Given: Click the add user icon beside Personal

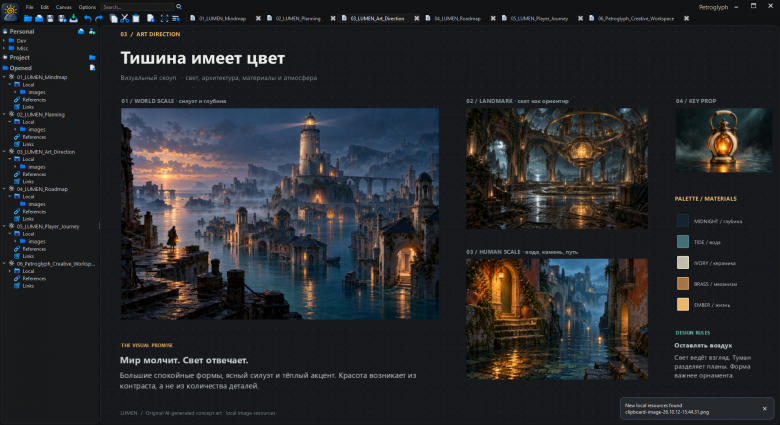Looking at the screenshot, I should pos(92,31).
